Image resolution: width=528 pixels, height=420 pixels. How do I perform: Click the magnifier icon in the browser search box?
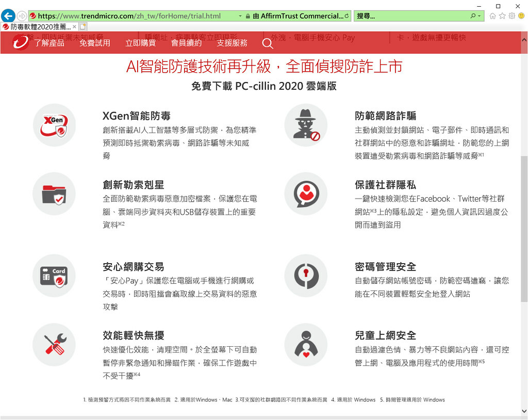pyautogui.click(x=473, y=16)
